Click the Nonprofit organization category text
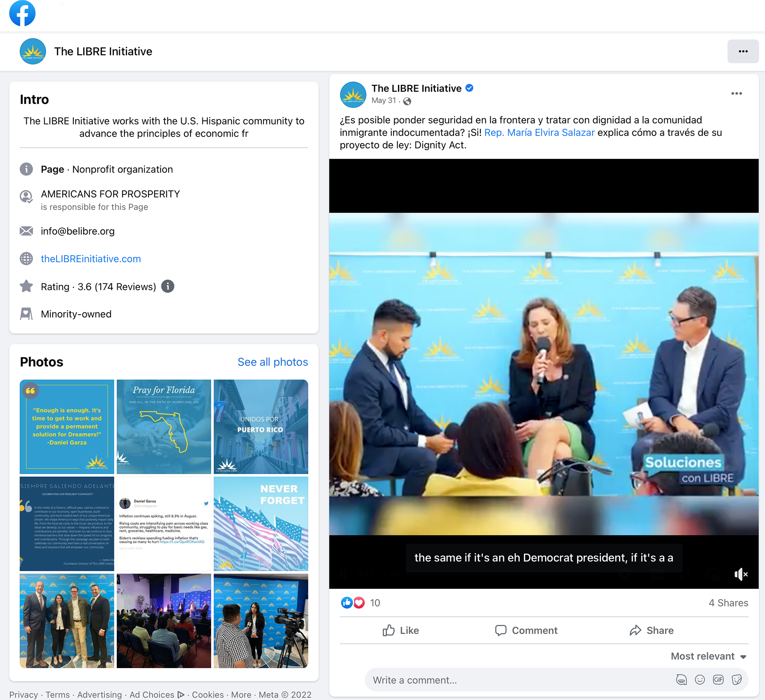Viewport: 765px width, 700px height. [123, 169]
